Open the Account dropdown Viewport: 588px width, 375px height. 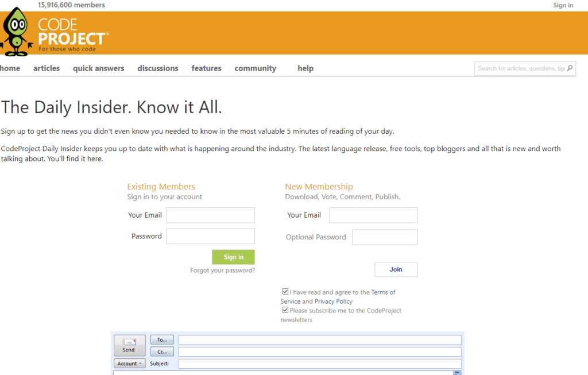(129, 363)
